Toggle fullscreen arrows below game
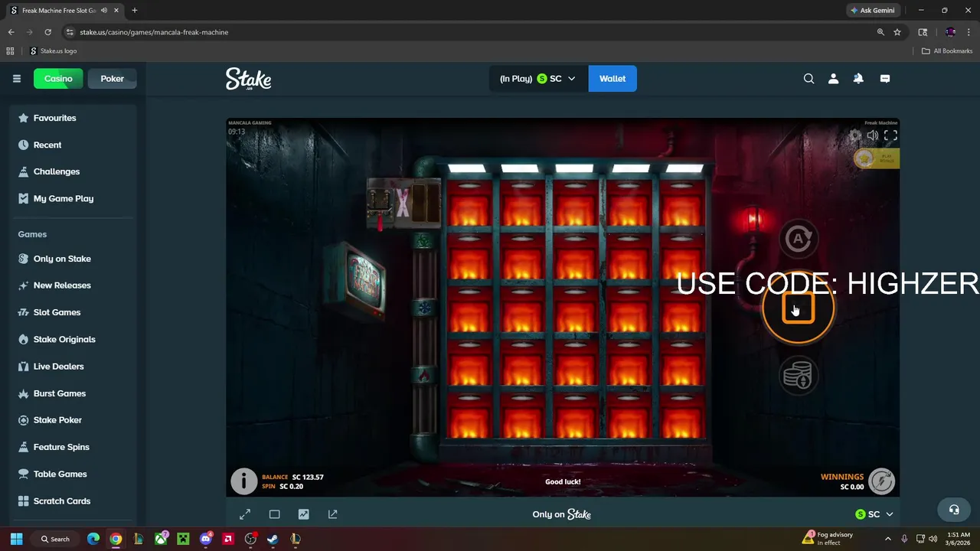The image size is (980, 551). tap(245, 514)
